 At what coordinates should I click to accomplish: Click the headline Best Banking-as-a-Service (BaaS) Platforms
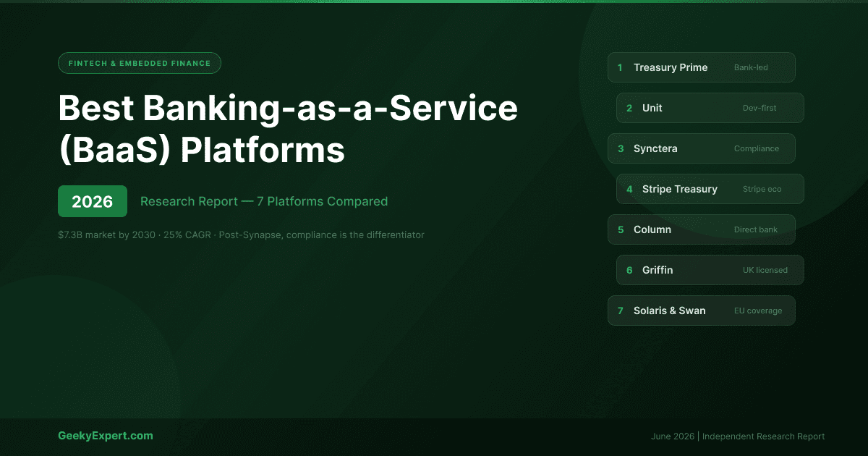[288, 129]
